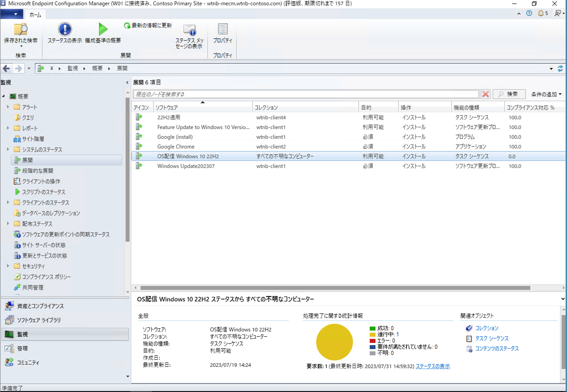
Task: Open the blue application menu dropdown
Action: 12,15
